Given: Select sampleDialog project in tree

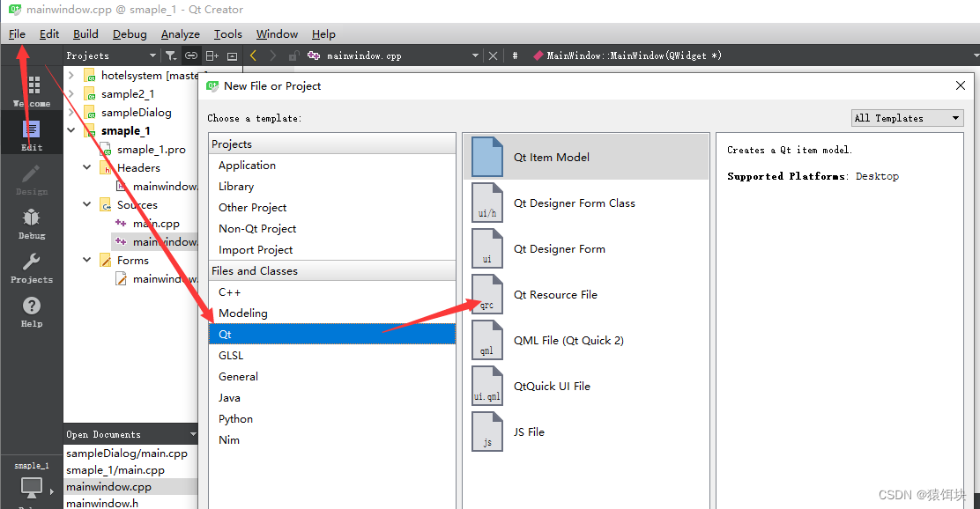Looking at the screenshot, I should pyautogui.click(x=136, y=113).
